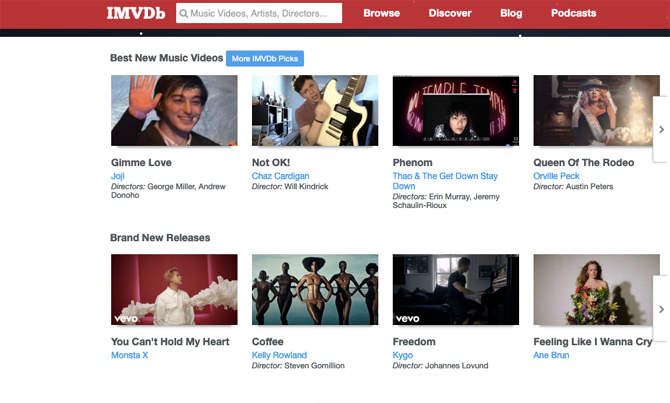Viewport: 670px width, 403px height.
Task: Click the Gimme Love title
Action: tap(141, 162)
